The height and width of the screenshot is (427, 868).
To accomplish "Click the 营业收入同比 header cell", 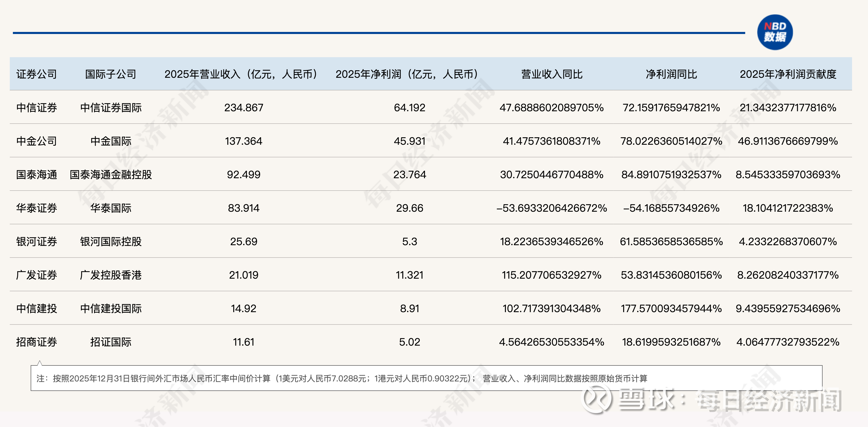I will [552, 74].
